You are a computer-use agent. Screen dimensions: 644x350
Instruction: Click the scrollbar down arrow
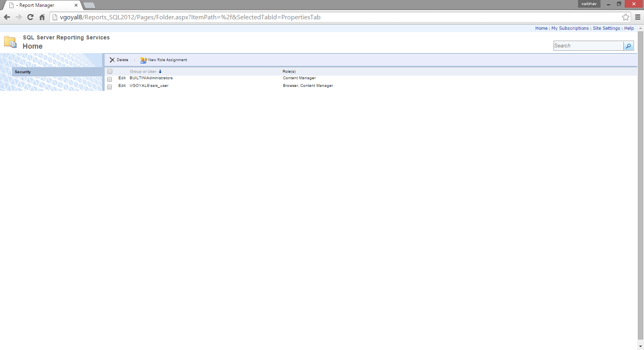pyautogui.click(x=640, y=346)
